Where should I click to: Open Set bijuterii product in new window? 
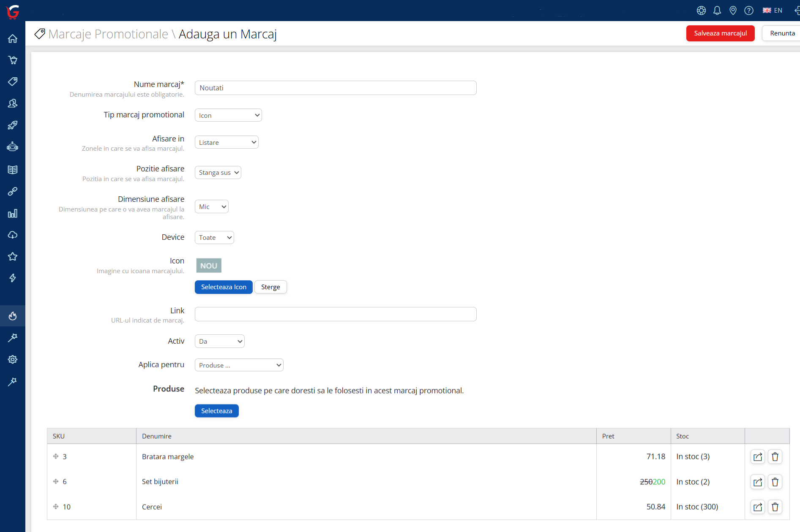(757, 482)
